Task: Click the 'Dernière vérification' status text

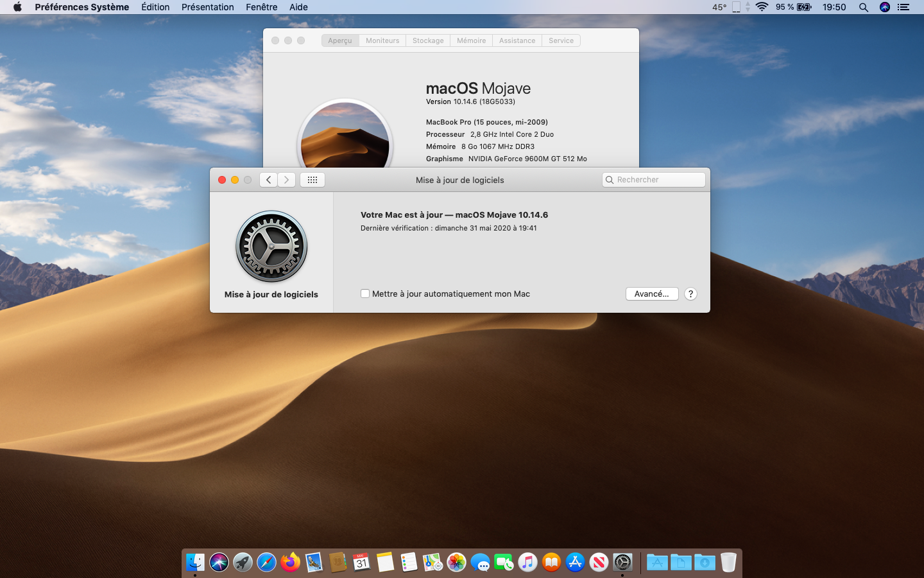Action: [449, 228]
